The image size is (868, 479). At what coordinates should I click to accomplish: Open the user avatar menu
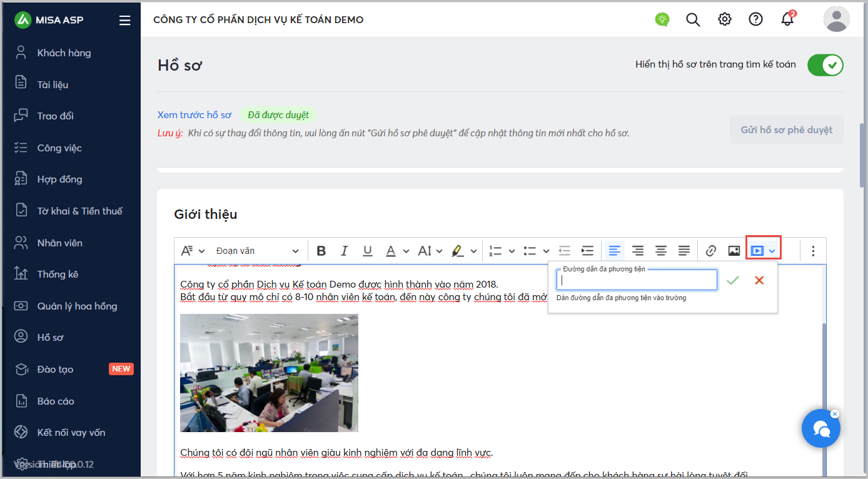click(x=837, y=19)
